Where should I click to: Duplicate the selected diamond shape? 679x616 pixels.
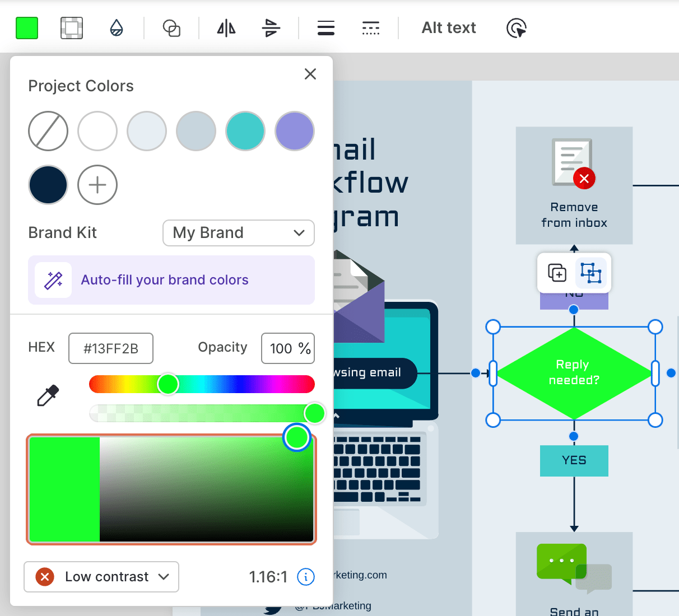click(556, 273)
